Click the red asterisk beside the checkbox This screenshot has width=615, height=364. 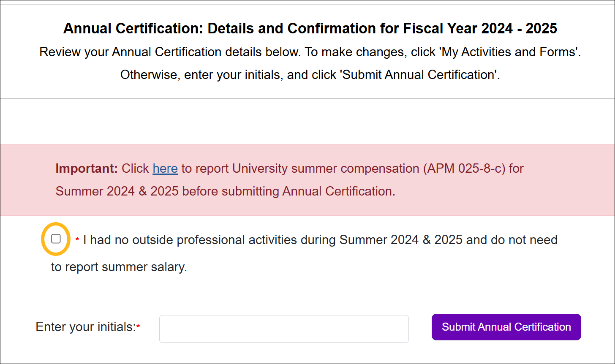[x=77, y=240]
